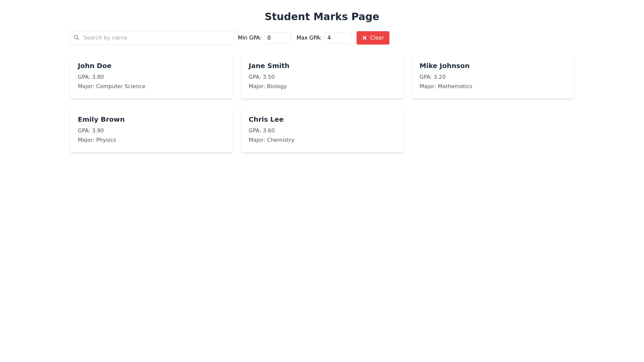The image size is (644, 362).
Task: Focus the Max GPA input box
Action: pyautogui.click(x=337, y=38)
